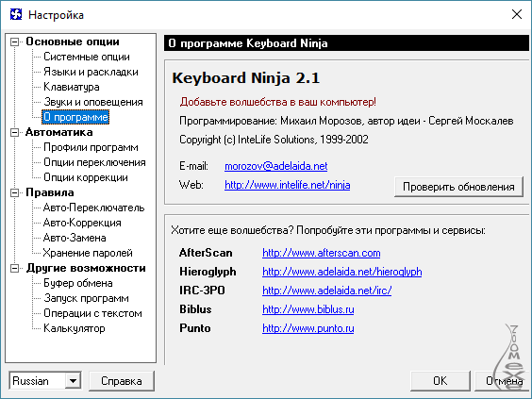Viewport: 532px width, 399px height.
Task: Click the IRC-3PO program name
Action: tap(202, 291)
